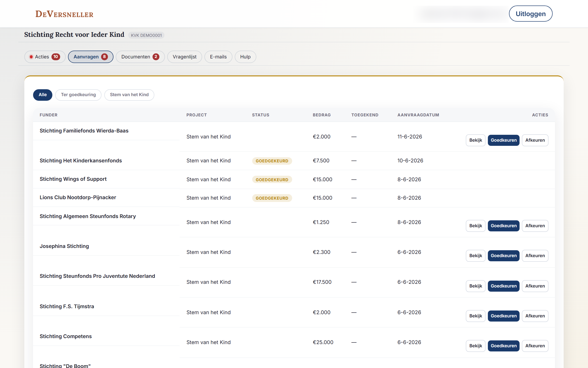Click the 10-6-2026 application date
This screenshot has width=588, height=368.
[410, 161]
